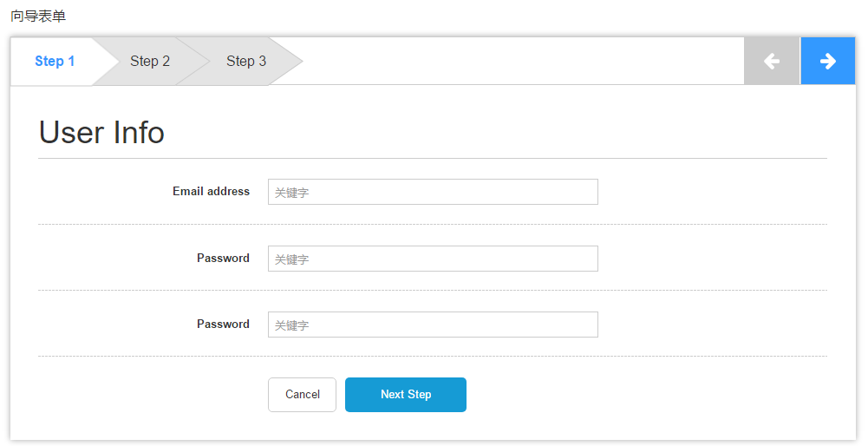Click the Next Step button
This screenshot has height=446, width=868.
[405, 395]
